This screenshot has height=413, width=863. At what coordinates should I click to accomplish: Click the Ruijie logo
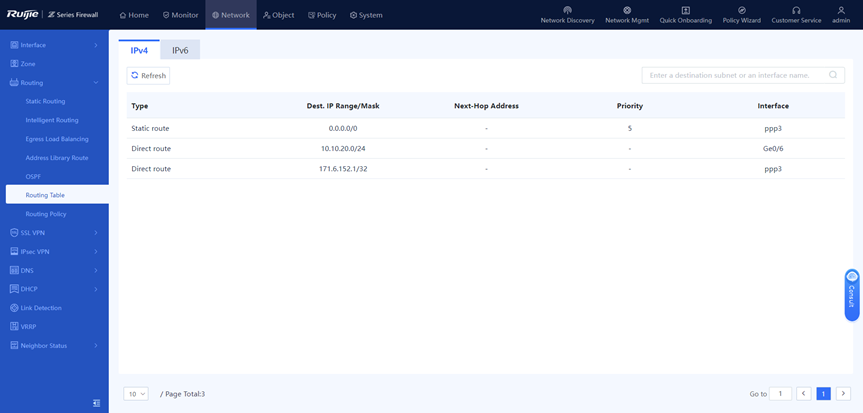[x=21, y=14]
